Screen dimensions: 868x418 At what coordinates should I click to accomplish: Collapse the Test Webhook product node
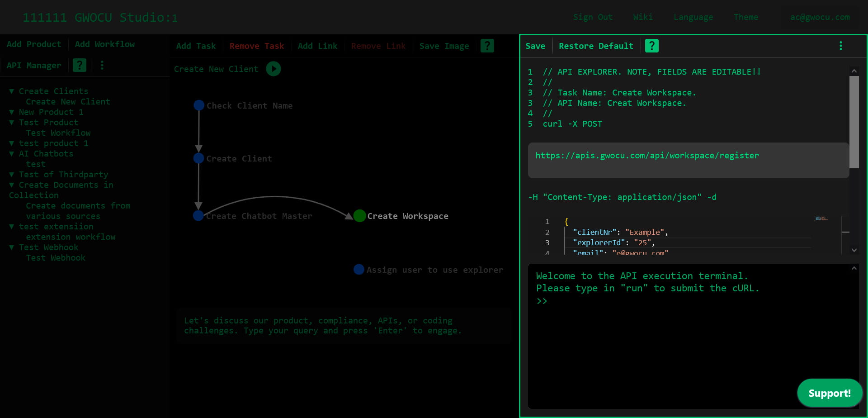click(12, 247)
